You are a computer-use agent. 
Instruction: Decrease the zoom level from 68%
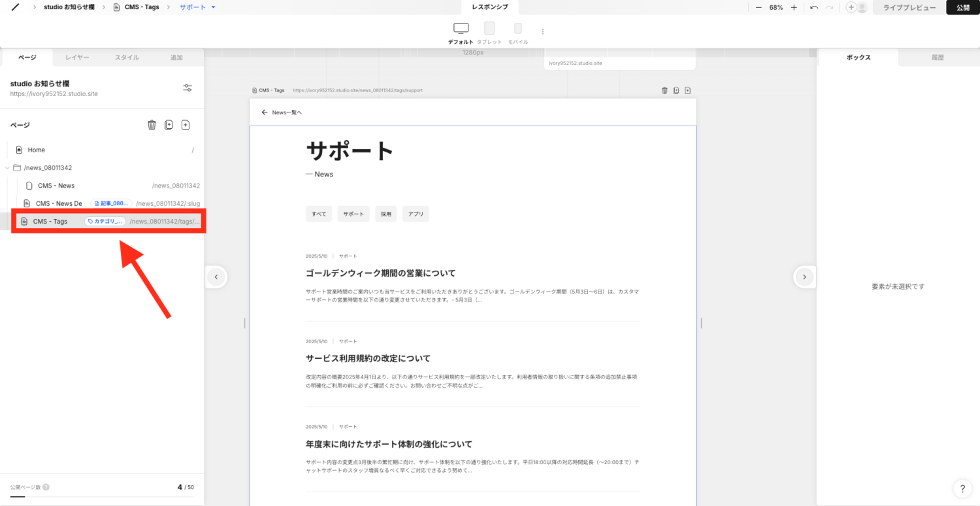coord(759,7)
